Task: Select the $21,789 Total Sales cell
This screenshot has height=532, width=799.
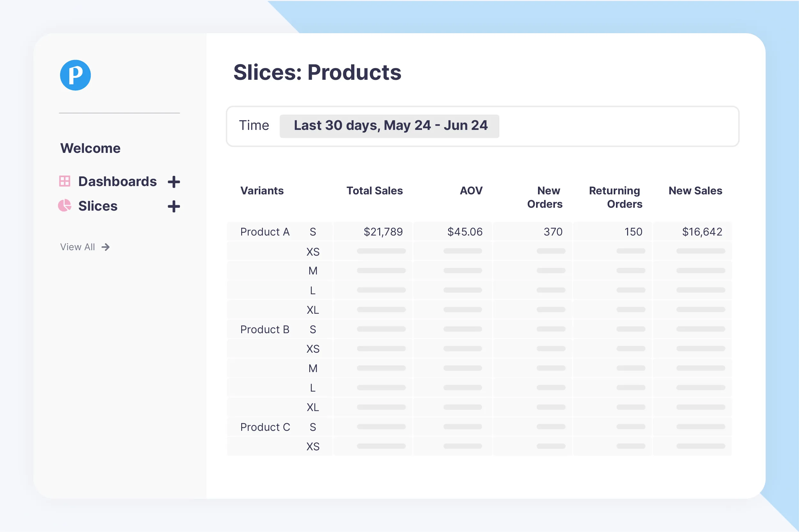Action: click(373, 232)
